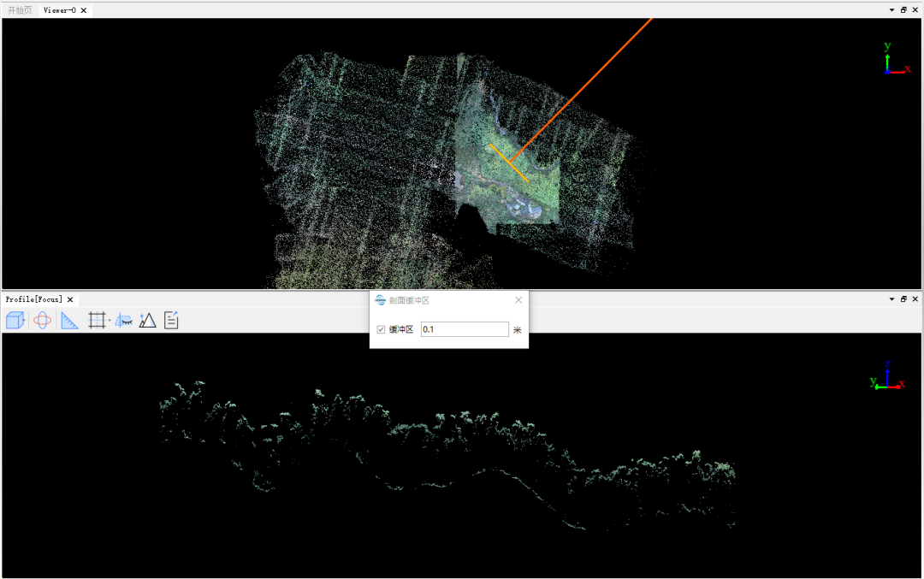Switch to the 开始页 tab
Screen dimensions: 924x579
[20, 10]
